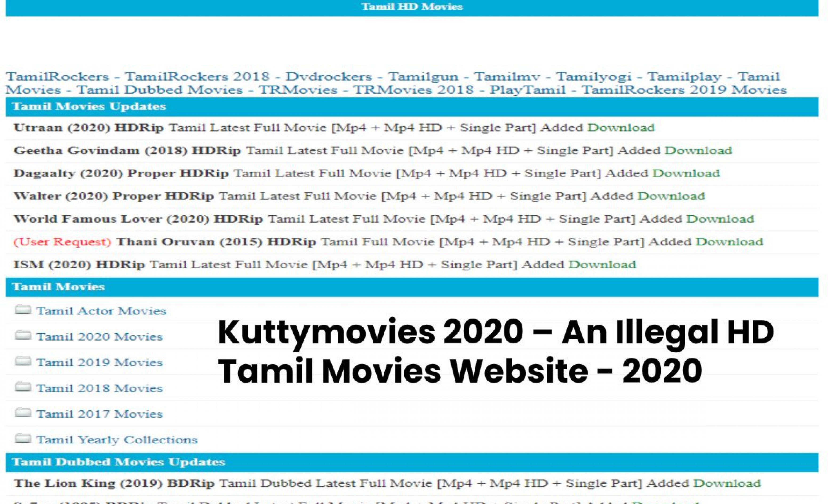
Task: Open the Tamil 2020 Movies category
Action: (x=100, y=336)
